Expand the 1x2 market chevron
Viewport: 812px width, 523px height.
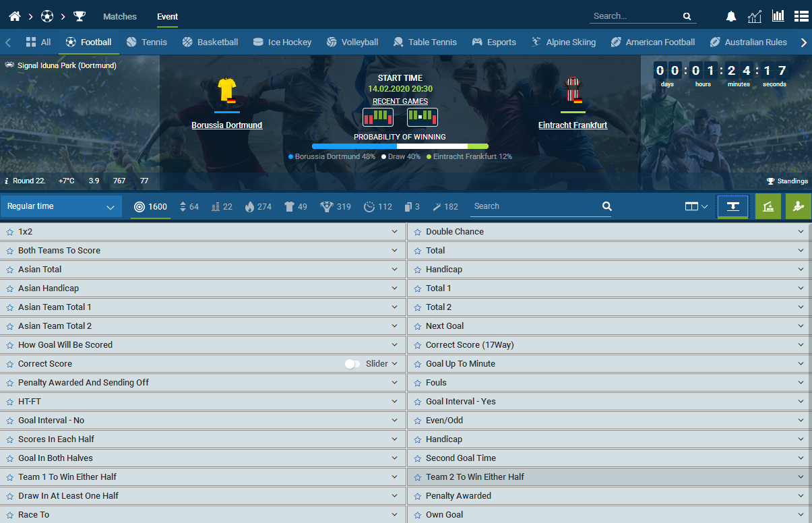click(395, 232)
